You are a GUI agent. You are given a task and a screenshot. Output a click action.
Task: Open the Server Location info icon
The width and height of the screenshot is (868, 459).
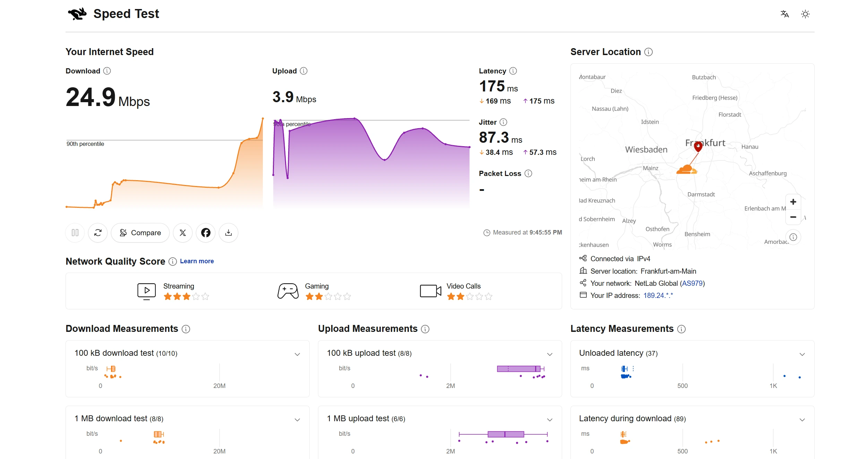tap(648, 52)
